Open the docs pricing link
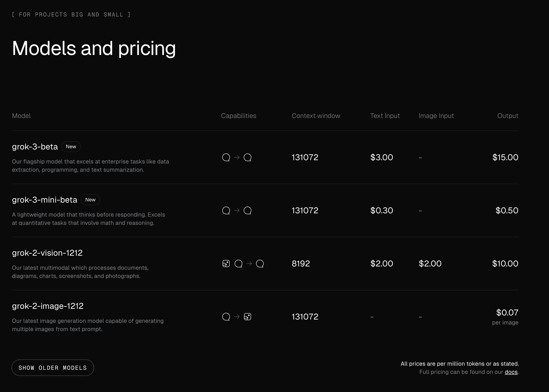Viewport: 549px width, 392px height. [x=511, y=372]
